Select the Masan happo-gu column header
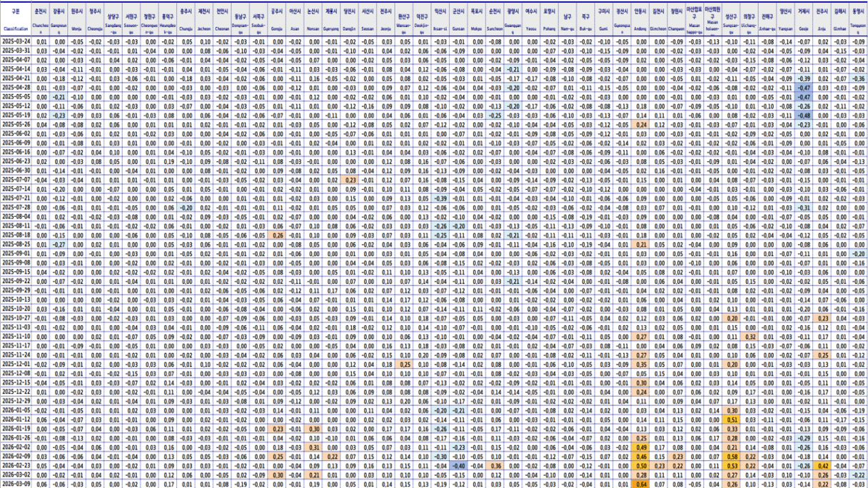868x488 pixels. [x=694, y=20]
